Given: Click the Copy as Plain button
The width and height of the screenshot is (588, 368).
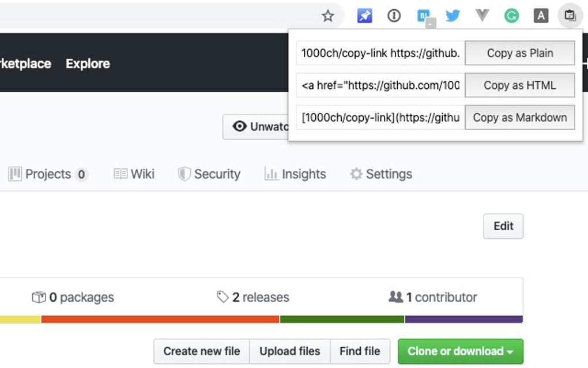Looking at the screenshot, I should pos(519,53).
